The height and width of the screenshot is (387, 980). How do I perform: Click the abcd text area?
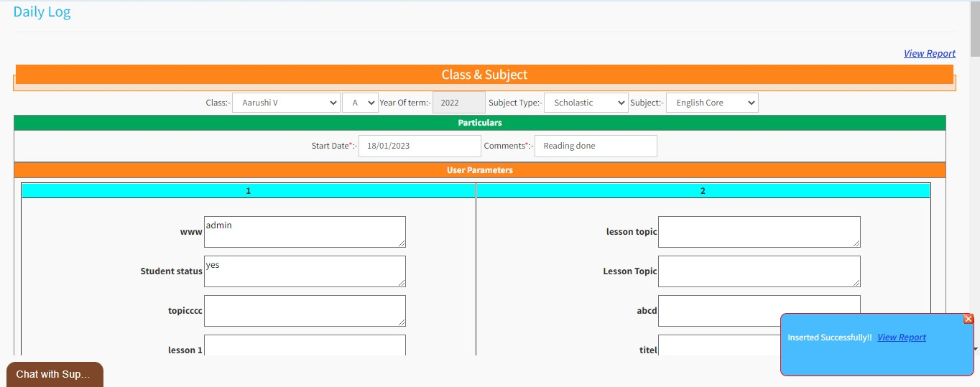point(718,306)
